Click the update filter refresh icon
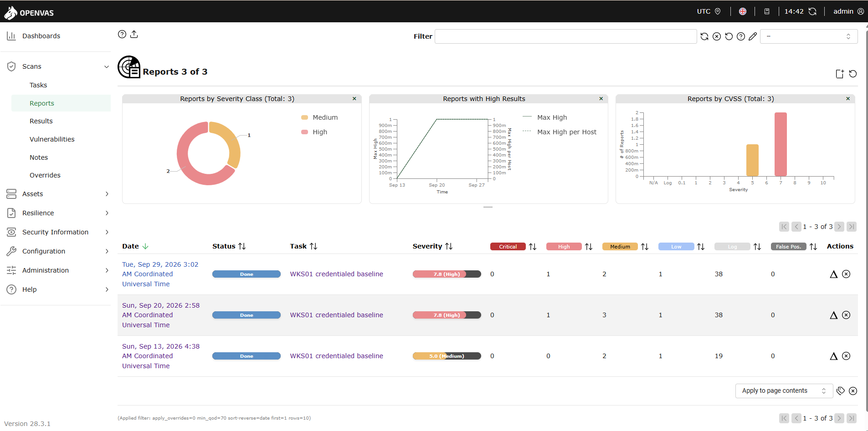 pyautogui.click(x=704, y=36)
